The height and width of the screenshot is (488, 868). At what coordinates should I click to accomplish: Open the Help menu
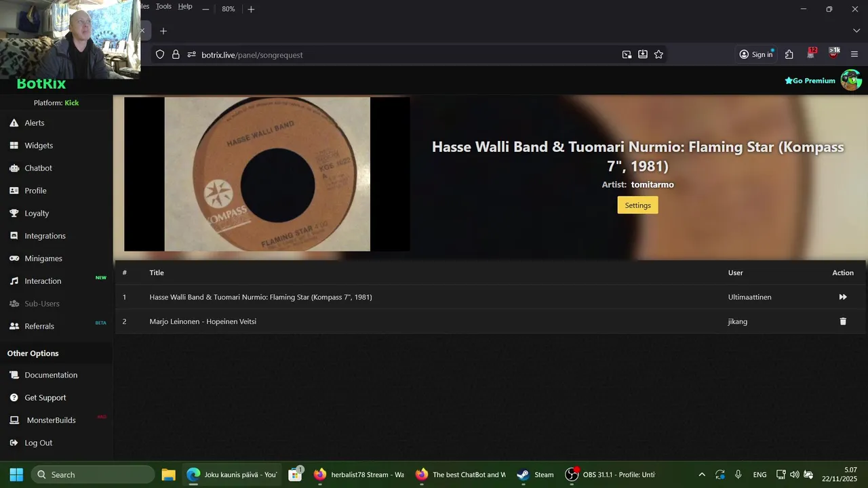click(185, 6)
